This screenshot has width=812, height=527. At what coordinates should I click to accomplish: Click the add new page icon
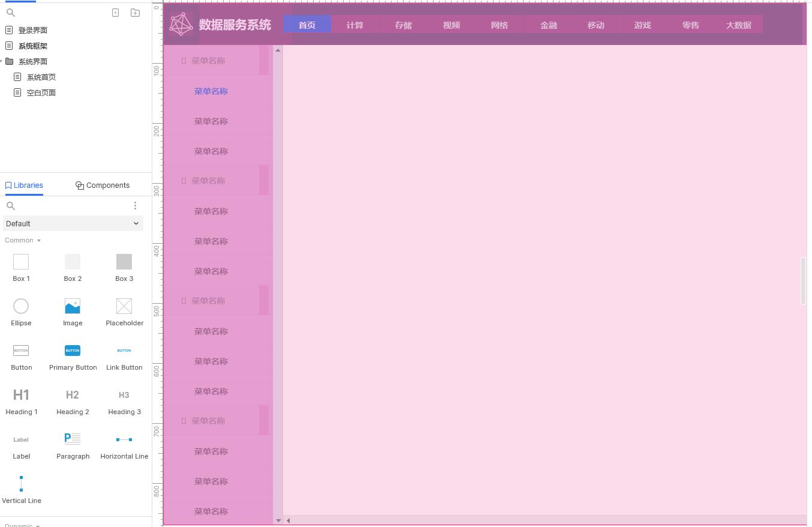click(x=115, y=12)
